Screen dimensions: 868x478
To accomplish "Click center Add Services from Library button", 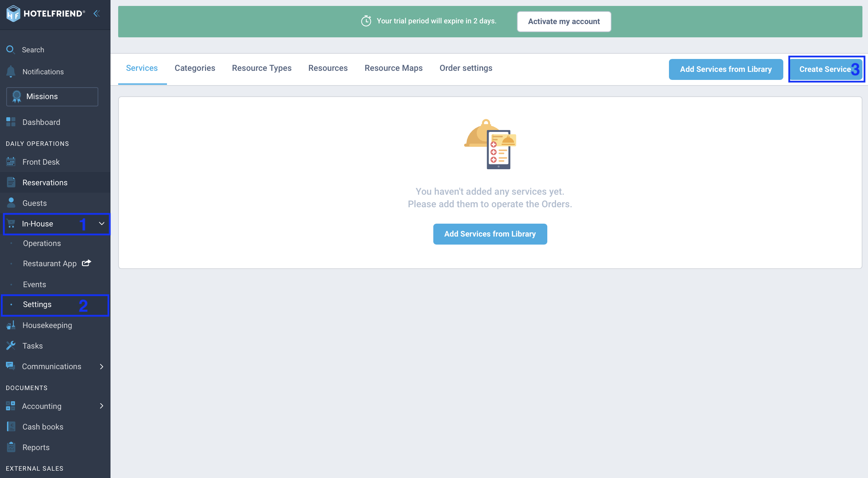I will pyautogui.click(x=490, y=234).
